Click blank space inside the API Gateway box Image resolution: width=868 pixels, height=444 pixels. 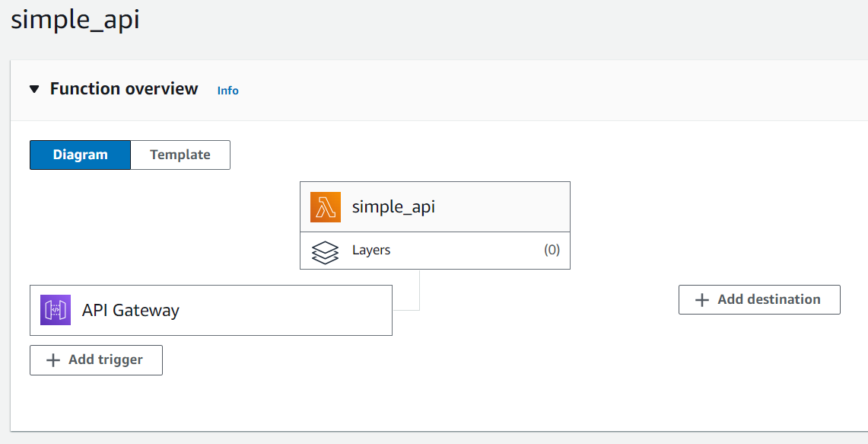pyautogui.click(x=289, y=310)
